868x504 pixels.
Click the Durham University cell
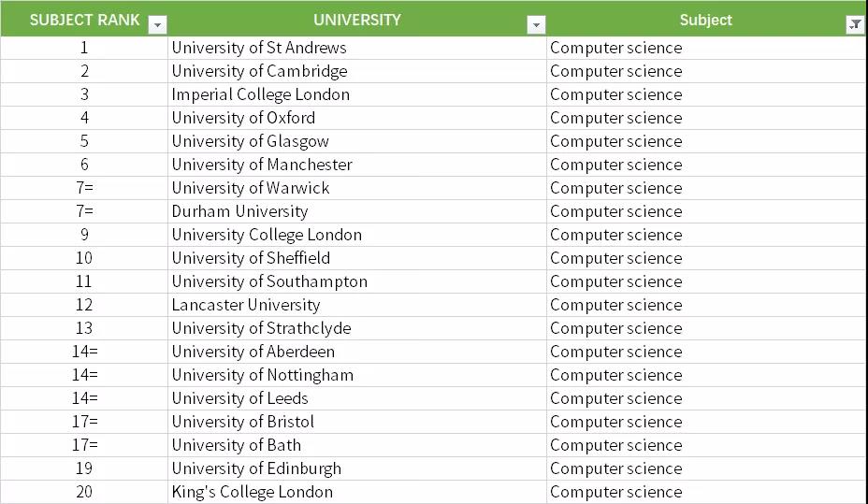[x=239, y=211]
